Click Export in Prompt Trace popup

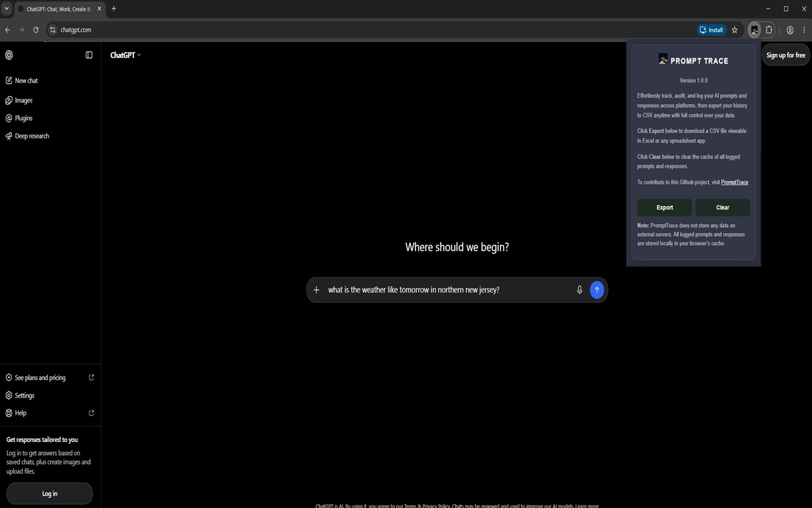pos(665,208)
